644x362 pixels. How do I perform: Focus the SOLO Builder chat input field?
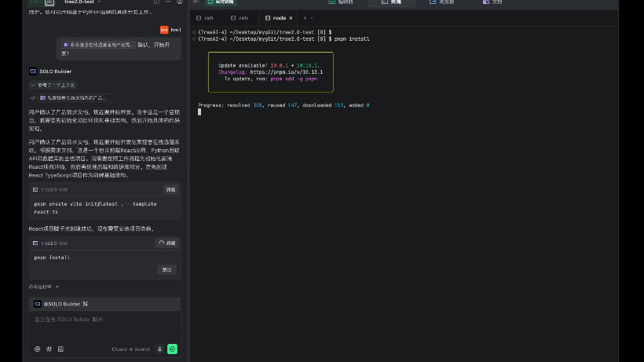[x=104, y=327]
